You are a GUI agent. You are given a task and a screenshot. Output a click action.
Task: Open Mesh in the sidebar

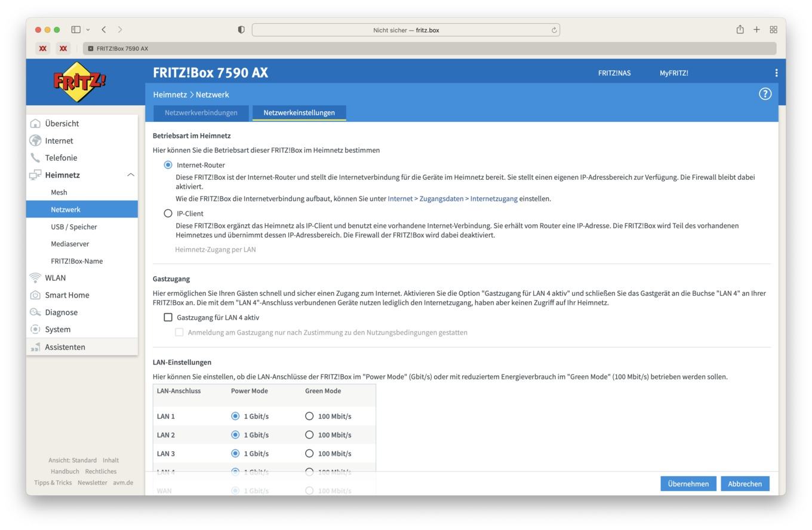point(59,192)
